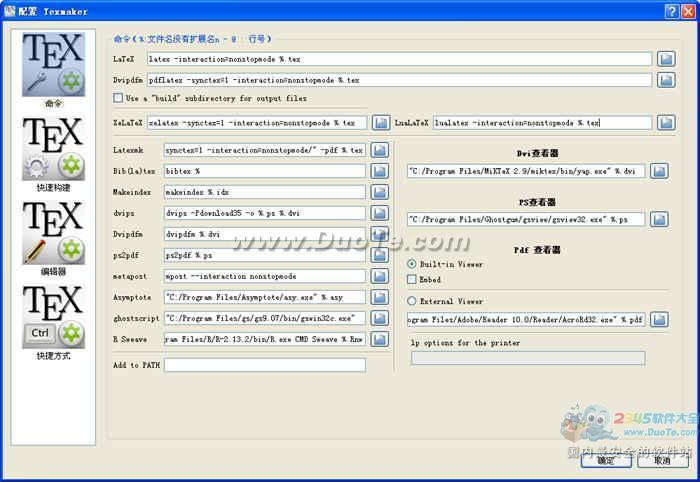Click the PS viewer gsview32 path field

526,219
